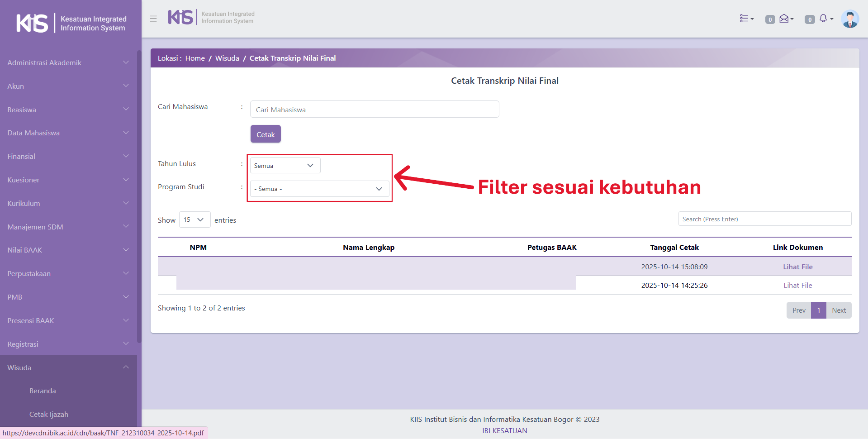
Task: Open the Program Studi dropdown
Action: pos(319,189)
